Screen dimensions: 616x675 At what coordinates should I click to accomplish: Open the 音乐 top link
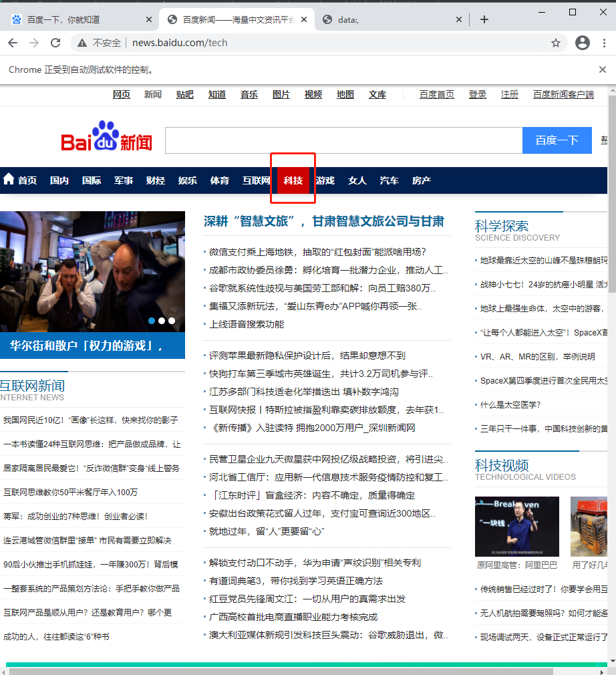tap(249, 94)
